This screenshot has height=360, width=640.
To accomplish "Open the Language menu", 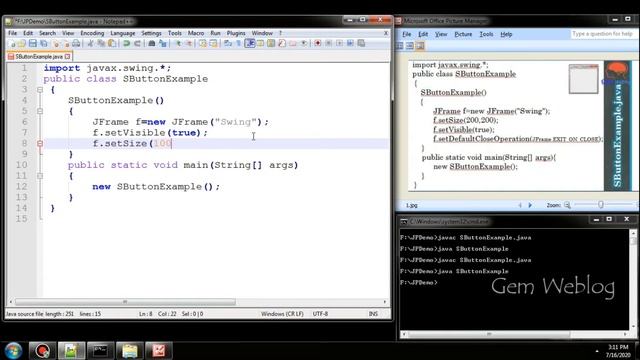I will pos(122,33).
